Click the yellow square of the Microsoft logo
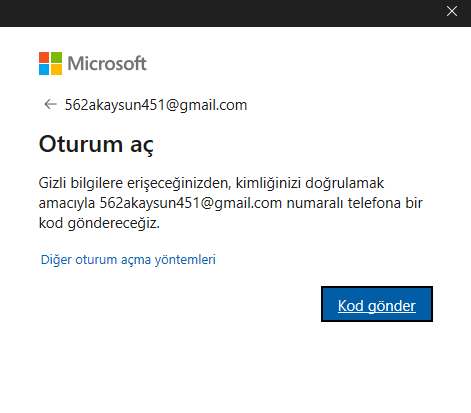 (56, 69)
